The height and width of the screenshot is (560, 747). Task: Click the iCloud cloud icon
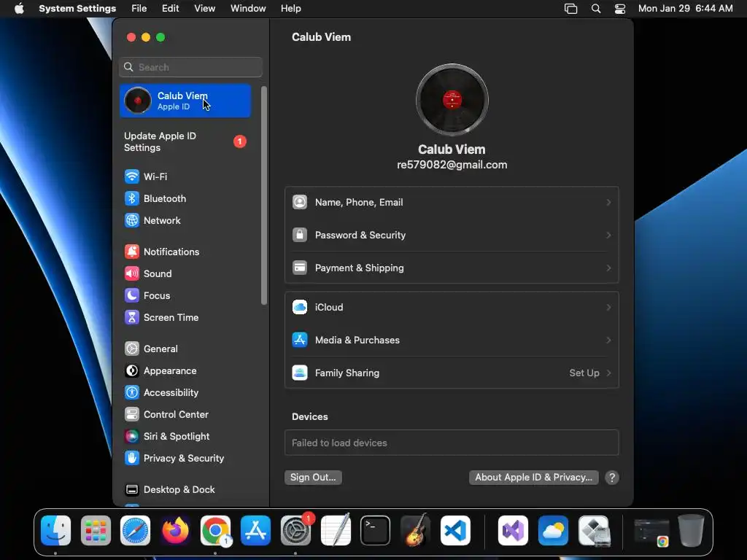[300, 308]
